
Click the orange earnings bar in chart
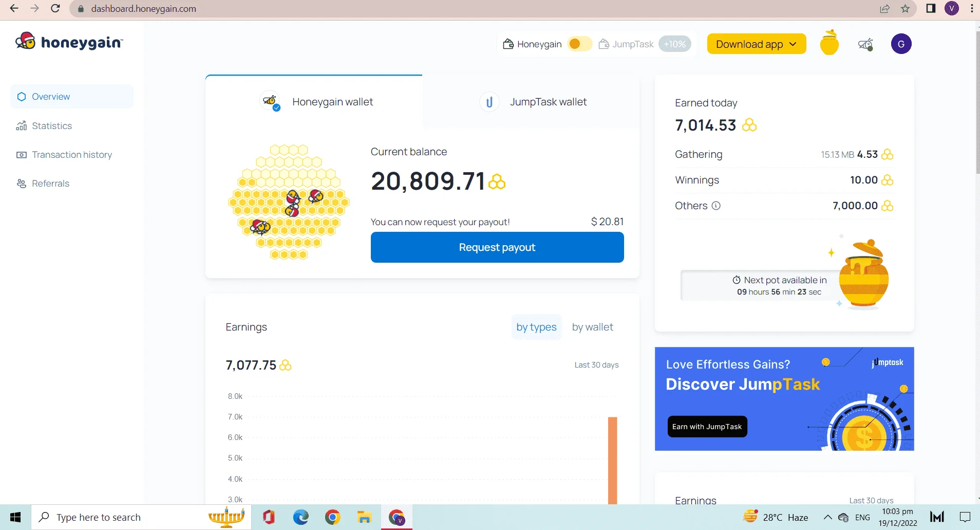[612, 461]
